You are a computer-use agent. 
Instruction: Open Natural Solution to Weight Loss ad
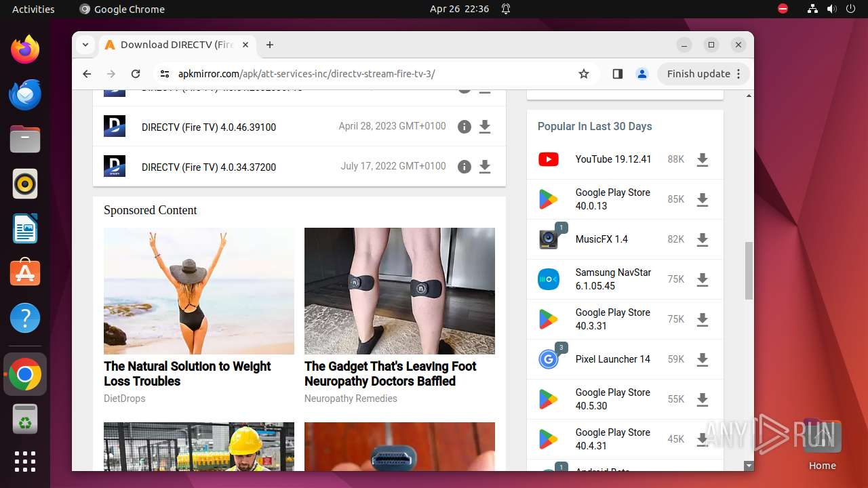pyautogui.click(x=187, y=373)
